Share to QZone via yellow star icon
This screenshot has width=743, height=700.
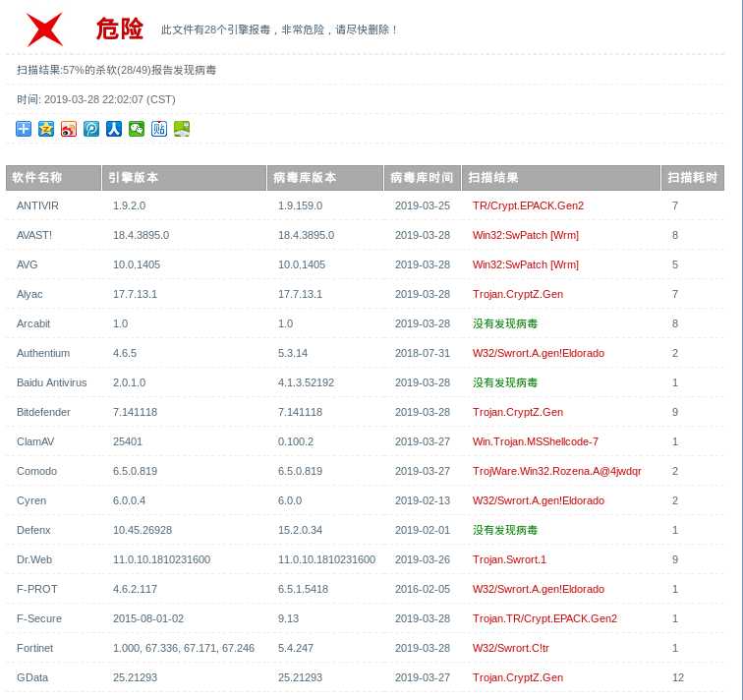(46, 129)
